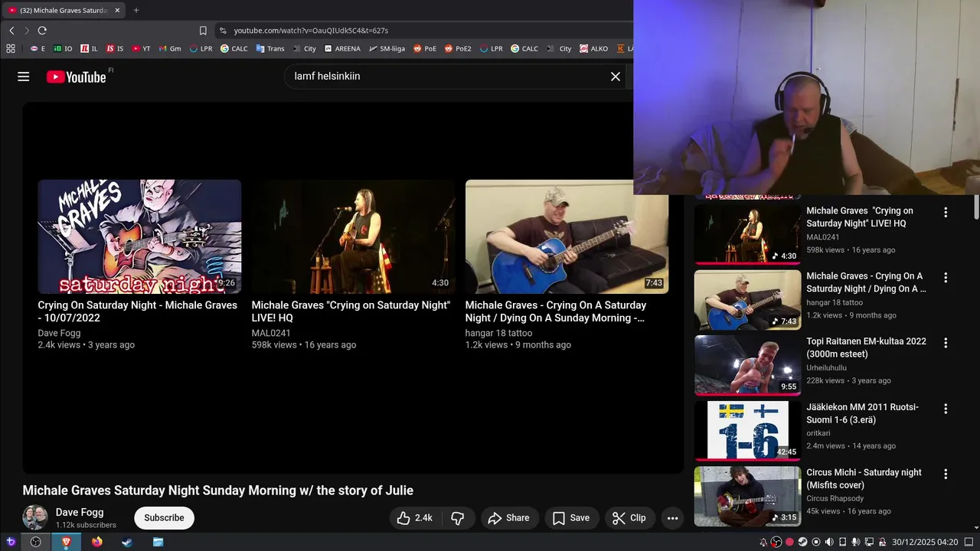This screenshot has height=551, width=980.
Task: Play endscreen video 'Crying On Saturday Night - 10/07/2022'
Action: (x=139, y=236)
